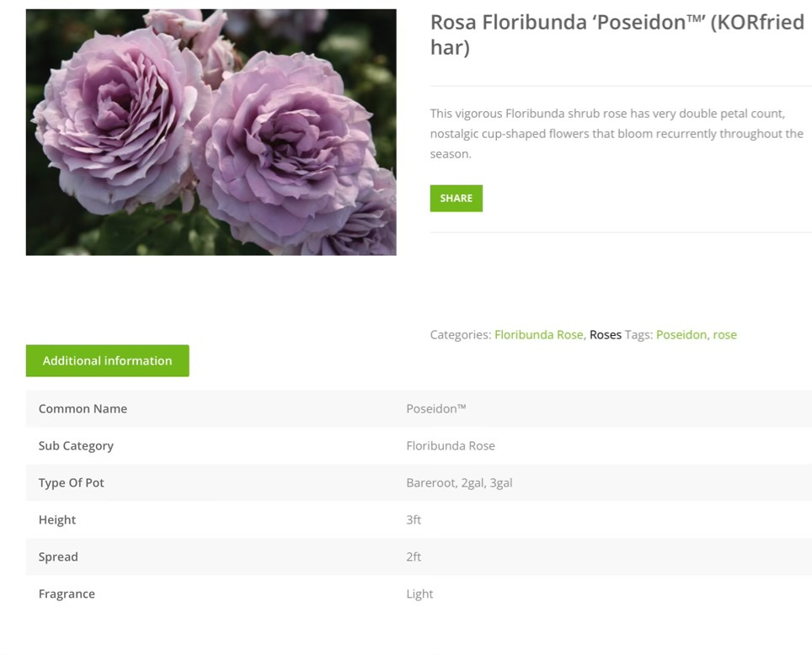Click the Poseidon™ value in the table
The image size is (812, 655).
click(435, 408)
